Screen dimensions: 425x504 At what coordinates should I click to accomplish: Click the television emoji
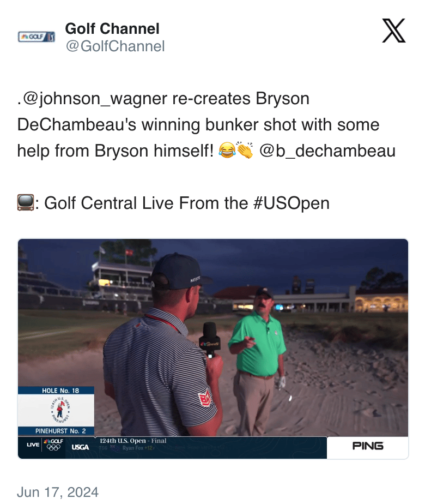[26, 203]
